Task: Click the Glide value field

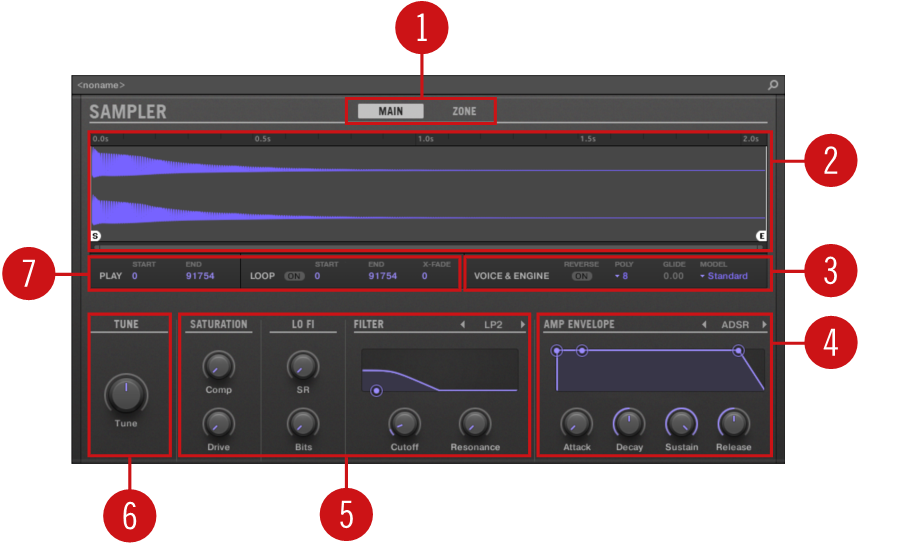Action: pyautogui.click(x=673, y=276)
